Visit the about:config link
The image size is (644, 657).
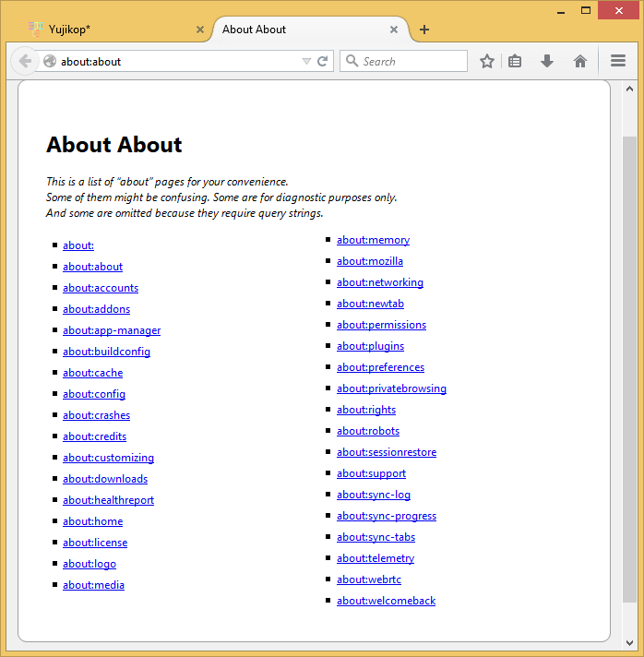(94, 394)
